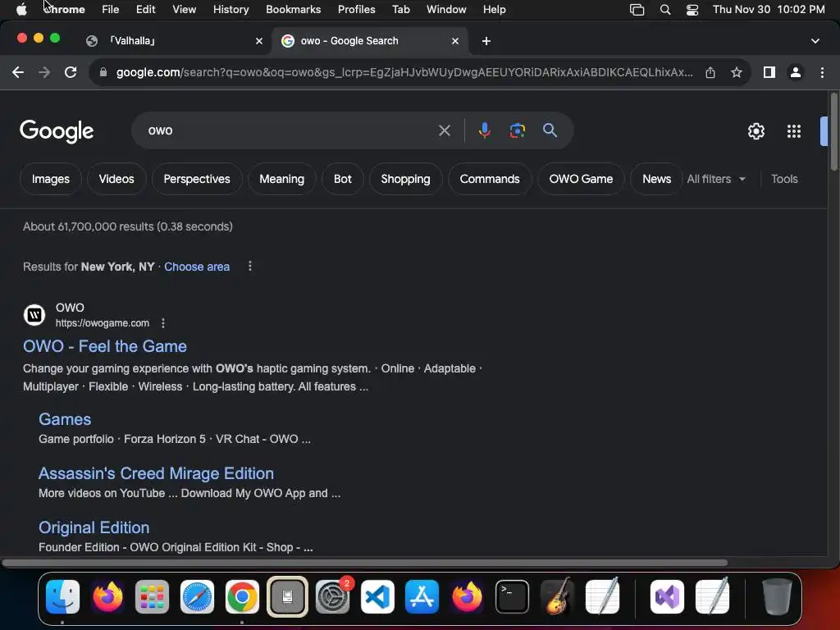Viewport: 840px width, 630px height.
Task: Open macOS Control Center
Action: click(692, 10)
